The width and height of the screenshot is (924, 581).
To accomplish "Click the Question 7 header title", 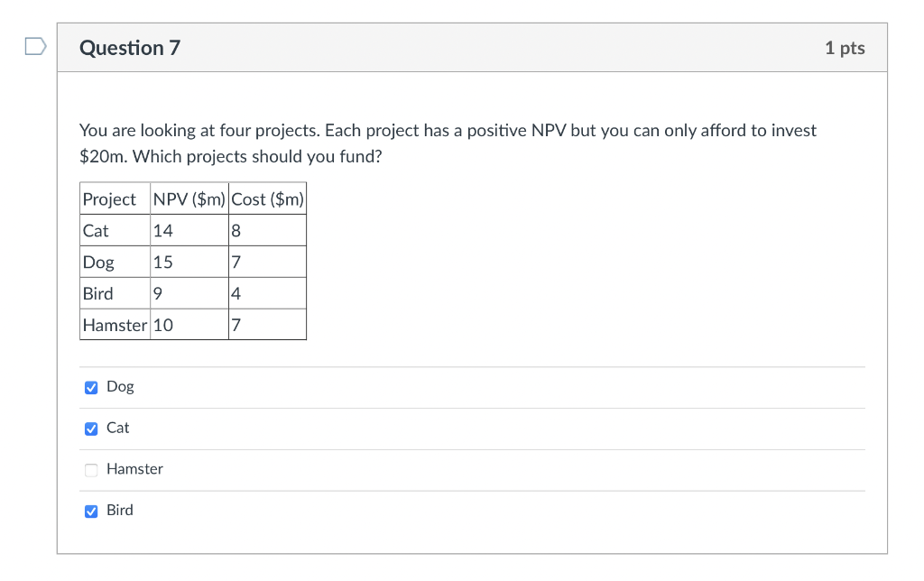I will click(130, 48).
